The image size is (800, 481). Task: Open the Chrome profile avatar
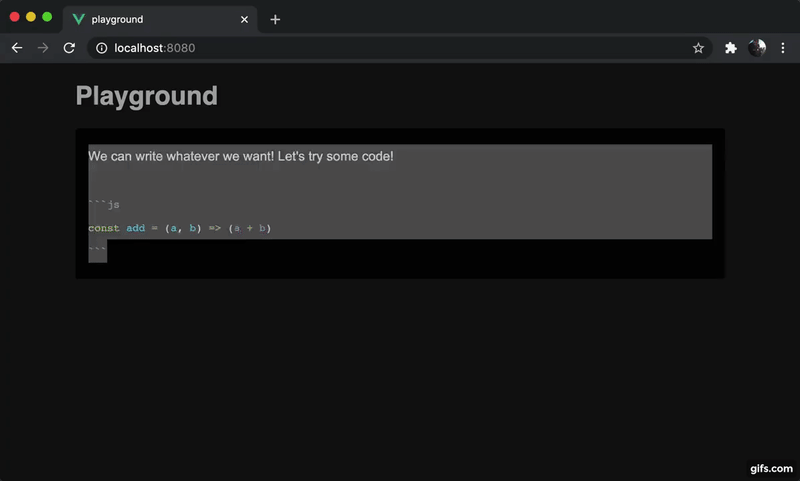757,48
